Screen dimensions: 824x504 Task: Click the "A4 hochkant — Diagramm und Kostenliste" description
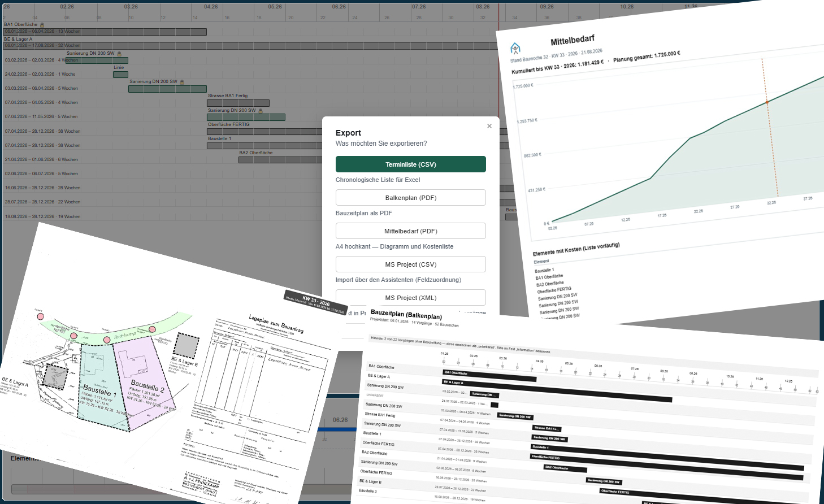pyautogui.click(x=394, y=247)
